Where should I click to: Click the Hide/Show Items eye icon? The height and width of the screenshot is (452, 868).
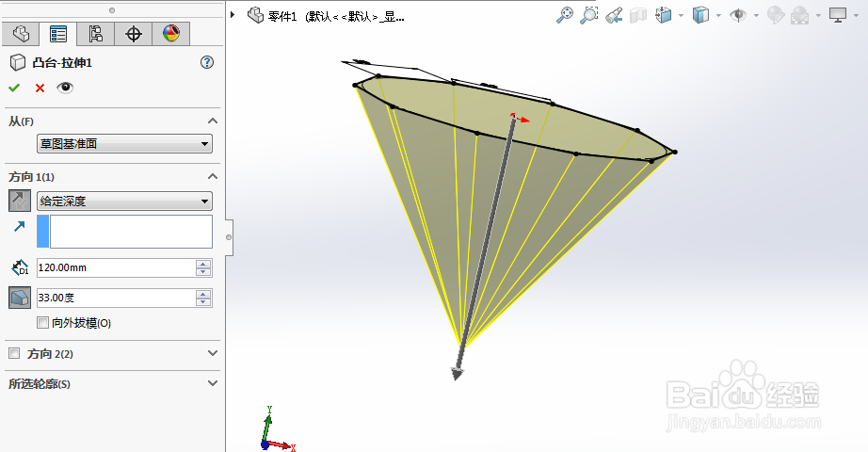point(738,15)
